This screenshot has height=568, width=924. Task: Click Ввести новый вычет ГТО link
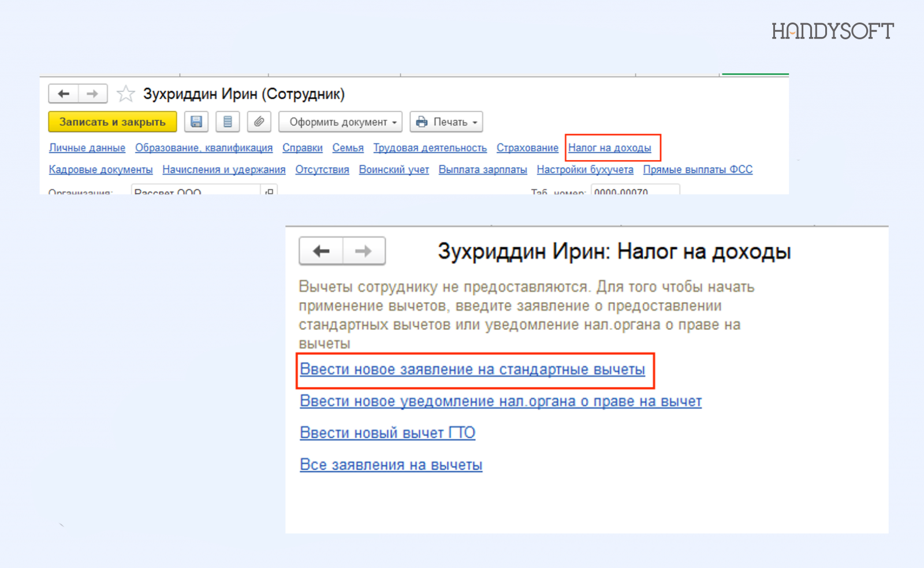(x=388, y=433)
